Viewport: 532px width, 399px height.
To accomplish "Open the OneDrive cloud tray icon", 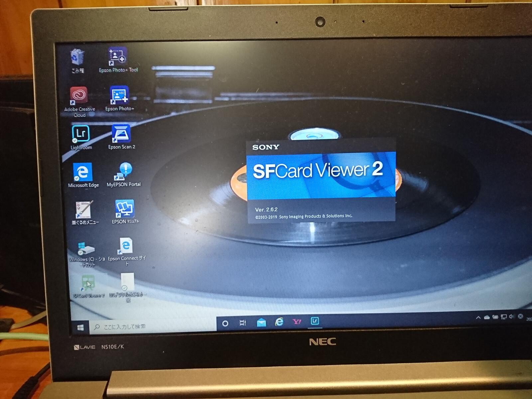I will click(x=487, y=317).
